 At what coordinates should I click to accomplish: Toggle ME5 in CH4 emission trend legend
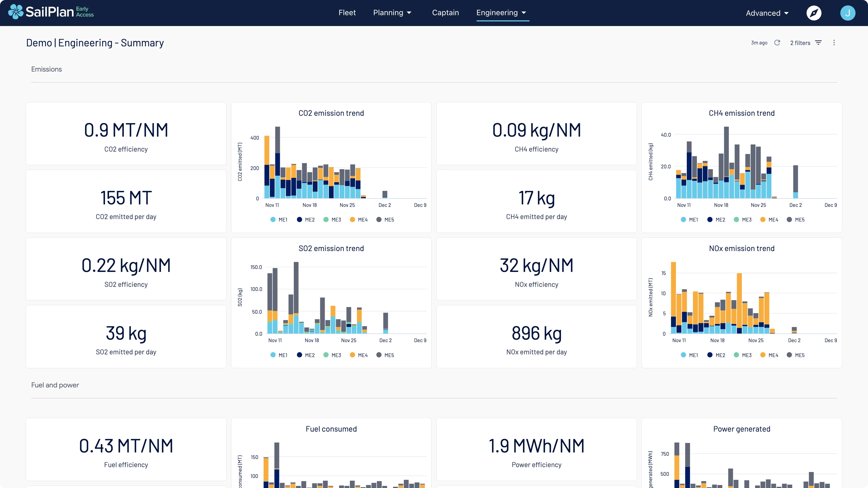pos(796,220)
